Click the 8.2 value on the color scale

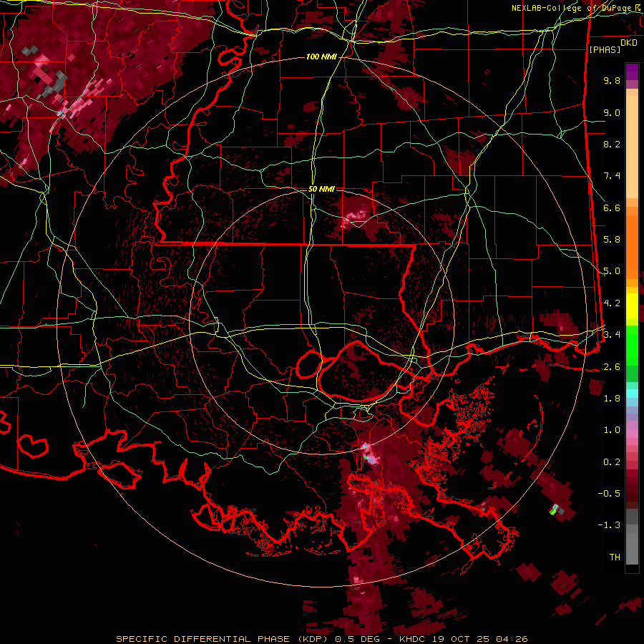tap(612, 144)
